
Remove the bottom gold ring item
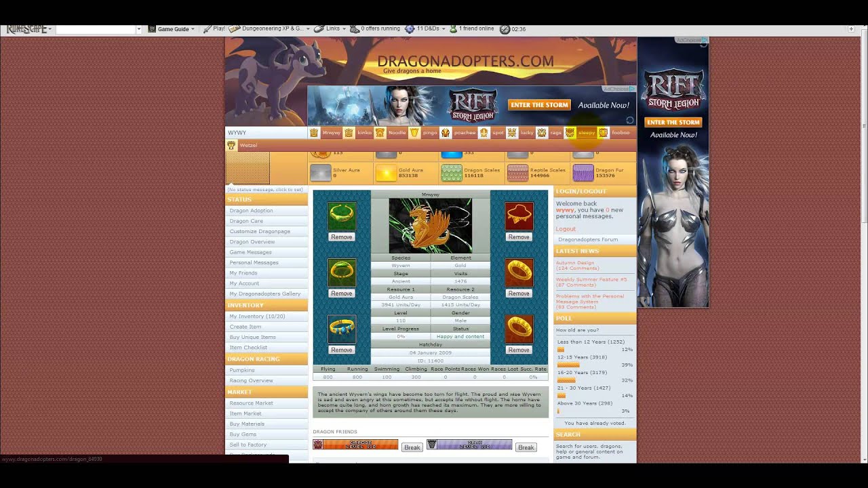tap(519, 350)
